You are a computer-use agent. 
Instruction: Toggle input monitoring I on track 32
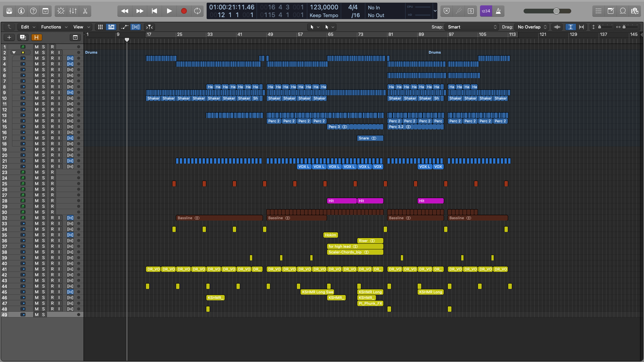tap(59, 218)
